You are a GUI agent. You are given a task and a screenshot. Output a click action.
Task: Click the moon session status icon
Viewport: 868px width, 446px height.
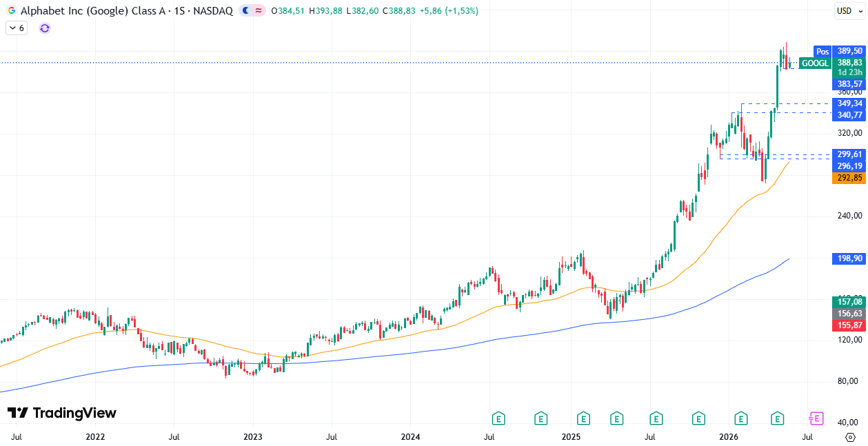pyautogui.click(x=247, y=11)
